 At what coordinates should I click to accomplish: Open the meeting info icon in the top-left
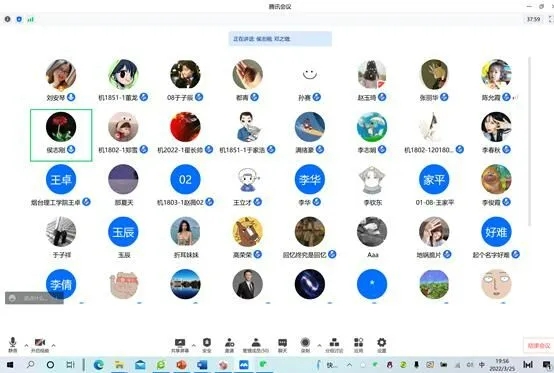7,19
